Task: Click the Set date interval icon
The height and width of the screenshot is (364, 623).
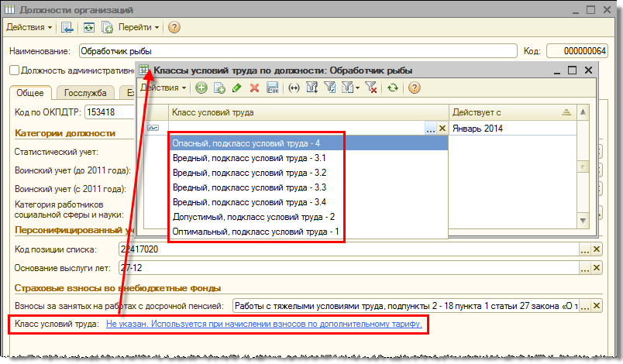Action: 294,88
